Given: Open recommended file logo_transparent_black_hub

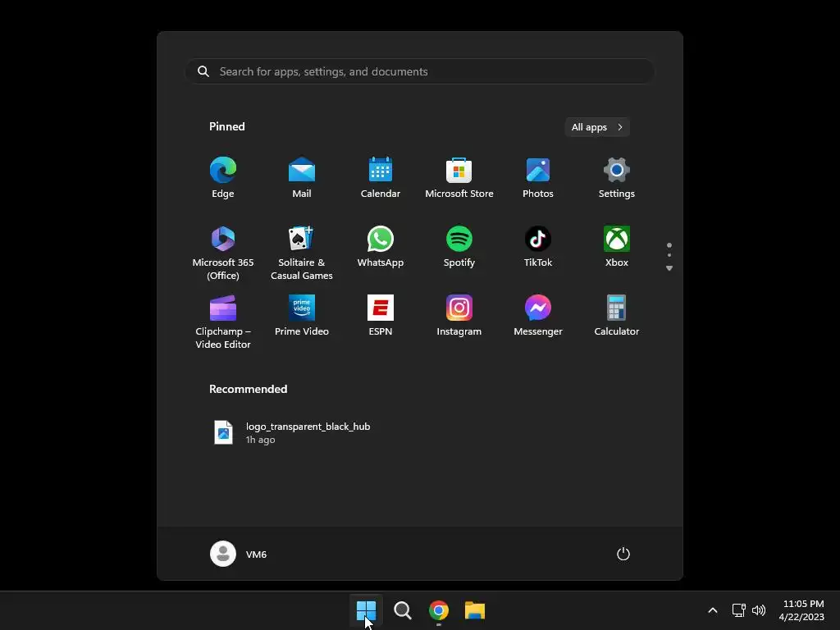Looking at the screenshot, I should point(292,432).
